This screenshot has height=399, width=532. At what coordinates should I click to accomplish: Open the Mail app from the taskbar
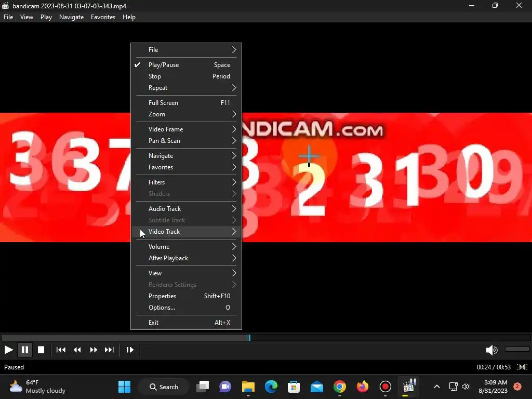(x=317, y=387)
